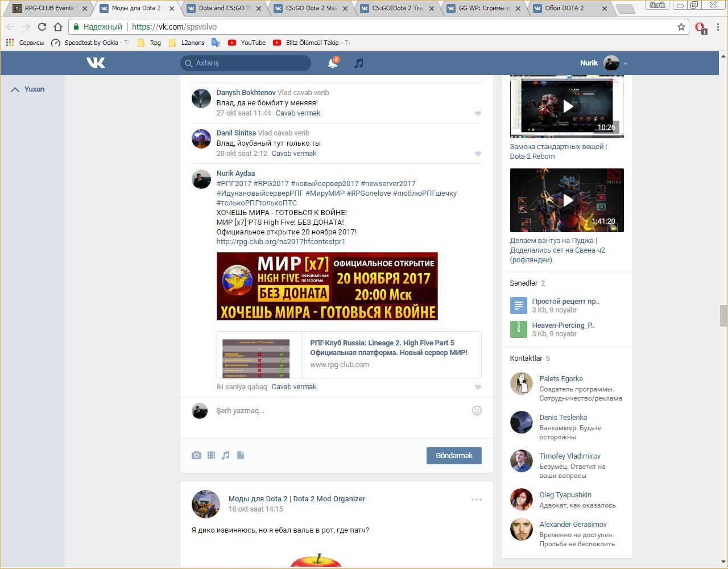This screenshot has height=569, width=728.
Task: Attach a photo with the camera icon
Action: coord(196,455)
